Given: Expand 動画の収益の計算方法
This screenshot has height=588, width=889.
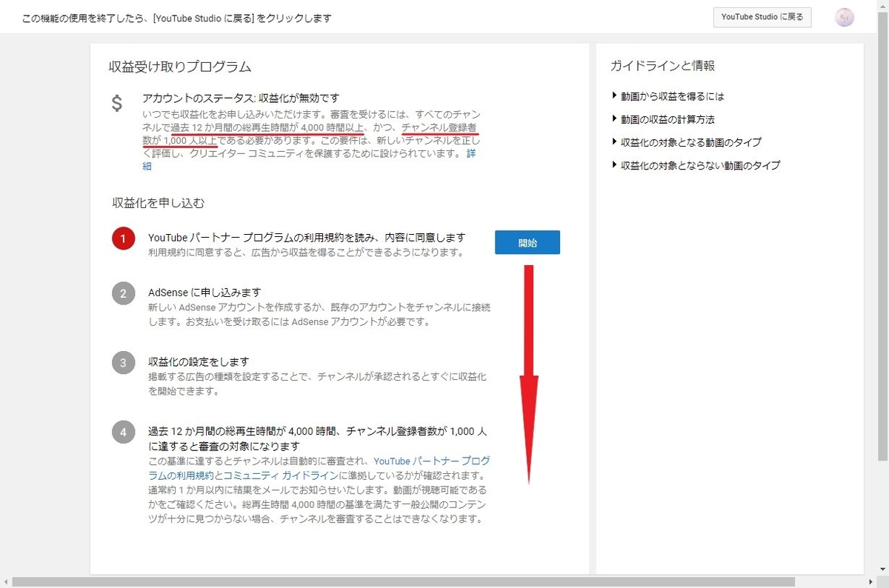Looking at the screenshot, I should pos(663,119).
